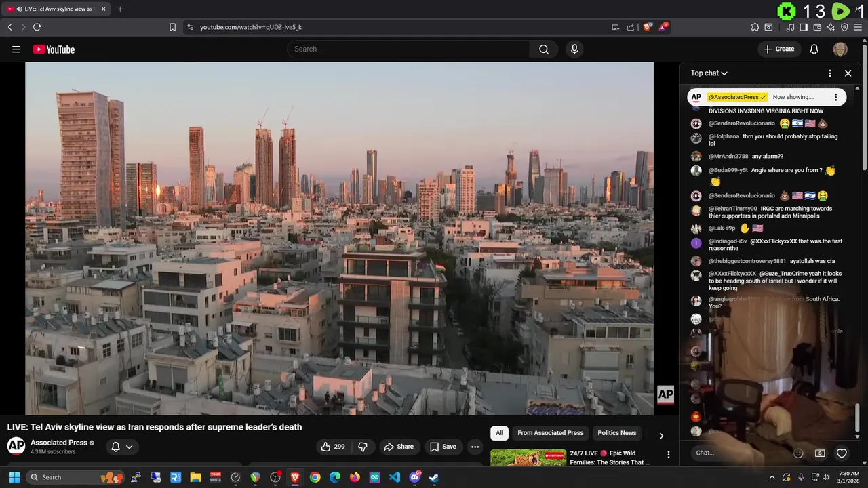Toggle the browser sidebar panel
Viewport: 868px width, 488px height.
804,27
